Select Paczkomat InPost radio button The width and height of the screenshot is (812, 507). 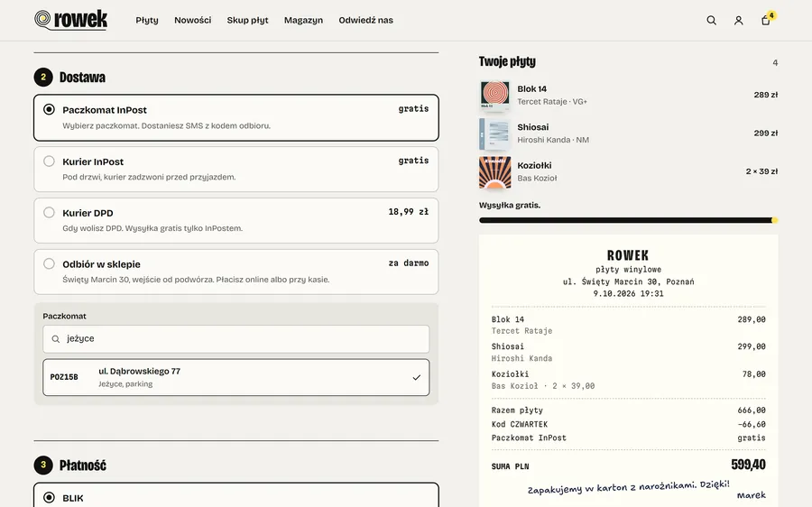pyautogui.click(x=49, y=109)
